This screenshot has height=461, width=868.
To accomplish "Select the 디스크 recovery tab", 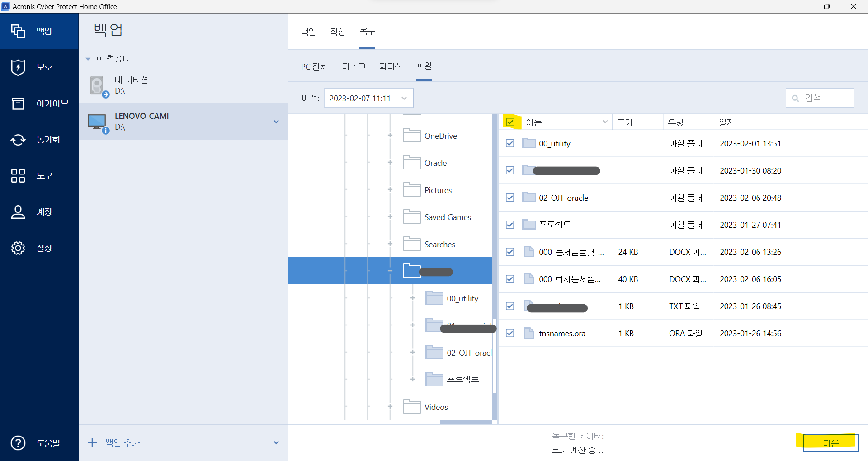I will [x=354, y=66].
